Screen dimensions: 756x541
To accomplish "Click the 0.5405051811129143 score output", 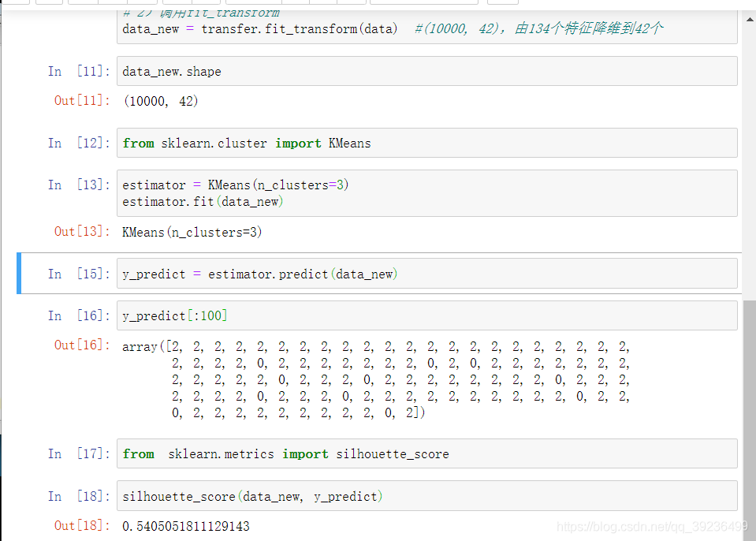I will (x=186, y=526).
